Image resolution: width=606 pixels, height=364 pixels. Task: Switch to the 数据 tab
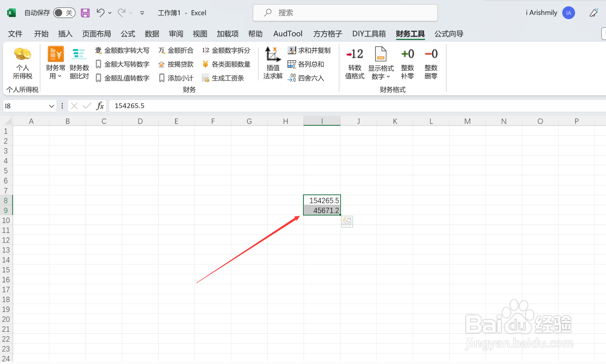[x=152, y=34]
